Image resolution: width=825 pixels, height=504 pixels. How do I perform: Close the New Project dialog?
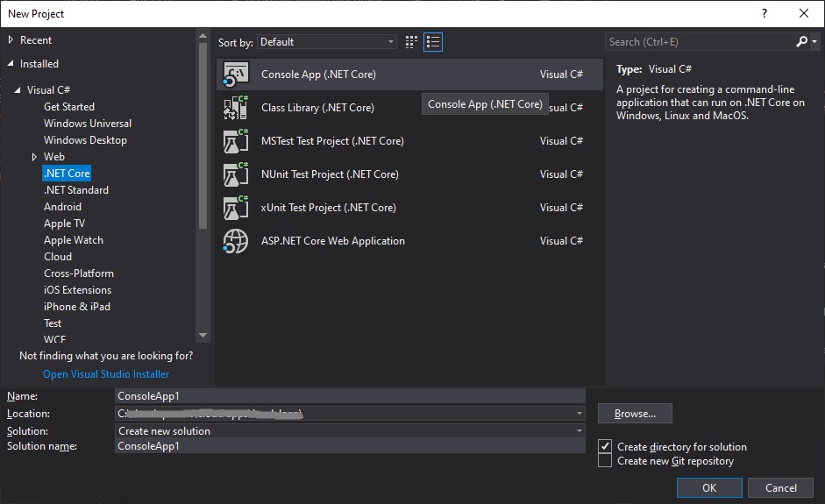tap(804, 14)
